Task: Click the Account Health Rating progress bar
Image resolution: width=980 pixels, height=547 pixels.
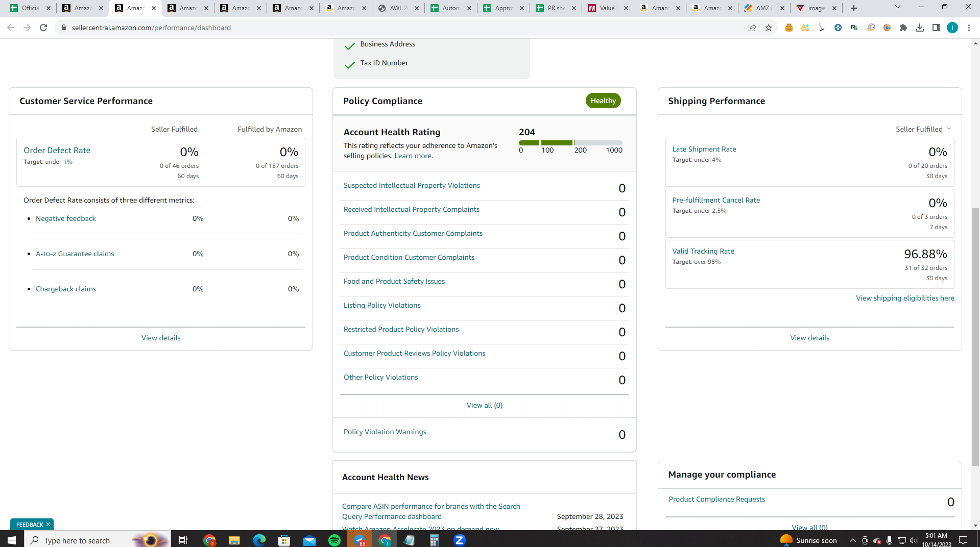Action: 570,143
